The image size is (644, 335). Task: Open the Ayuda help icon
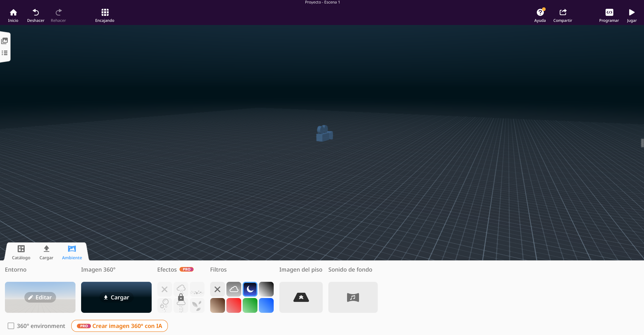coord(540,13)
